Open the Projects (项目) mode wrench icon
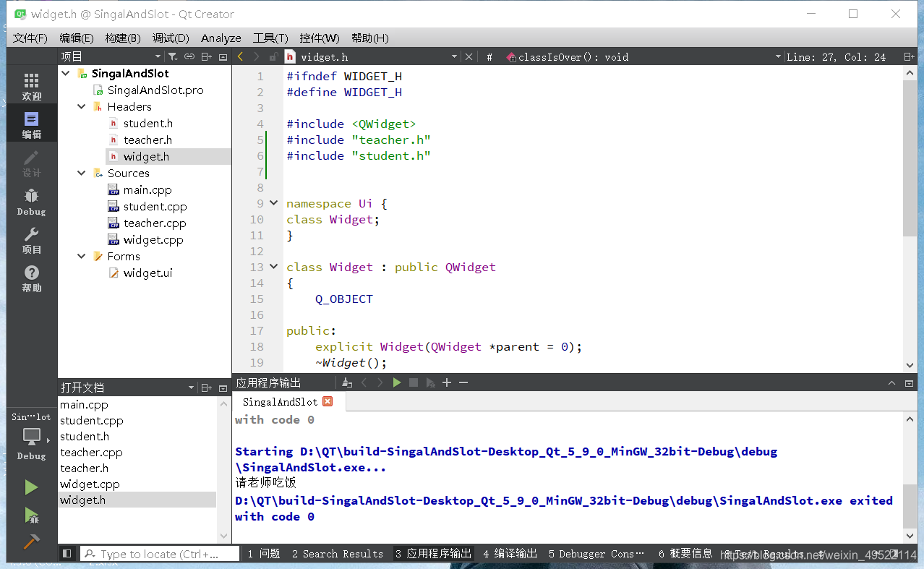This screenshot has height=569, width=924. point(32,240)
